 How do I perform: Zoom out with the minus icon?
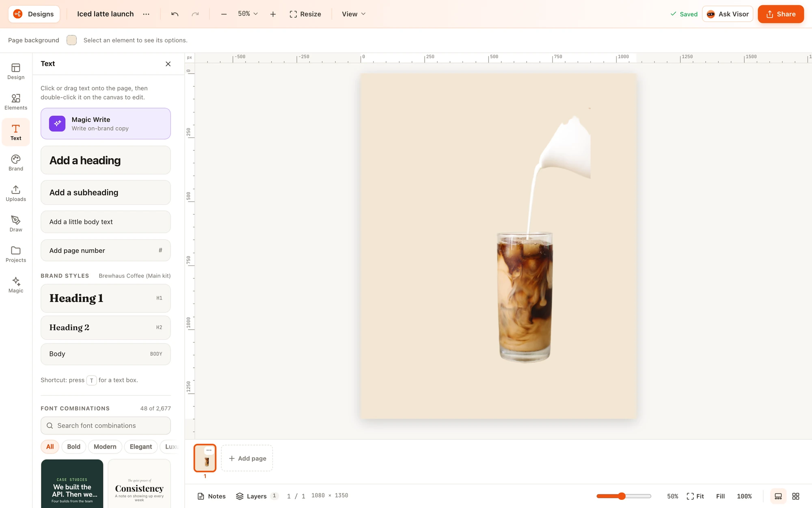coord(224,14)
